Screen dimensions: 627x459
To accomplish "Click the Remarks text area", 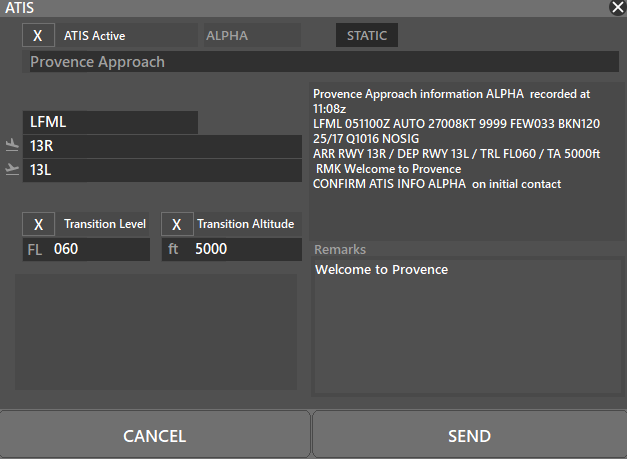I will click(x=468, y=327).
